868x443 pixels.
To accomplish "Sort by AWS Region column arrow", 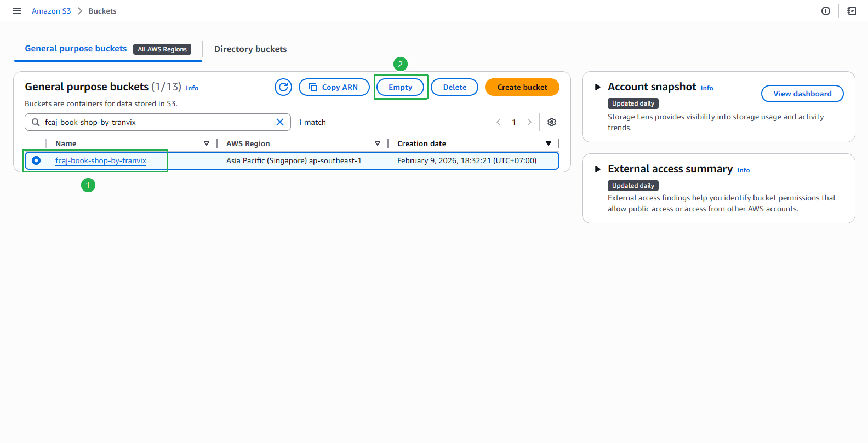I will [x=378, y=143].
